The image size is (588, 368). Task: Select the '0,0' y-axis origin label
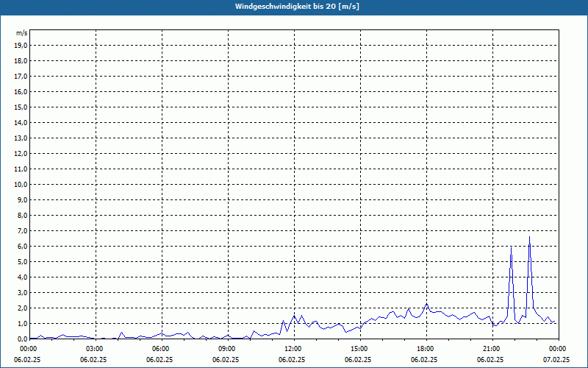click(22, 339)
